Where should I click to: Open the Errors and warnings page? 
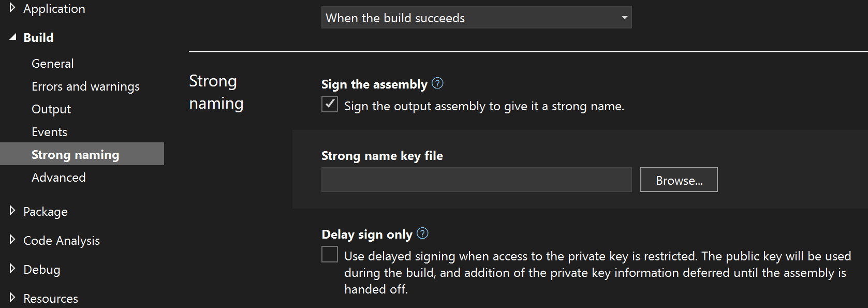tap(85, 86)
